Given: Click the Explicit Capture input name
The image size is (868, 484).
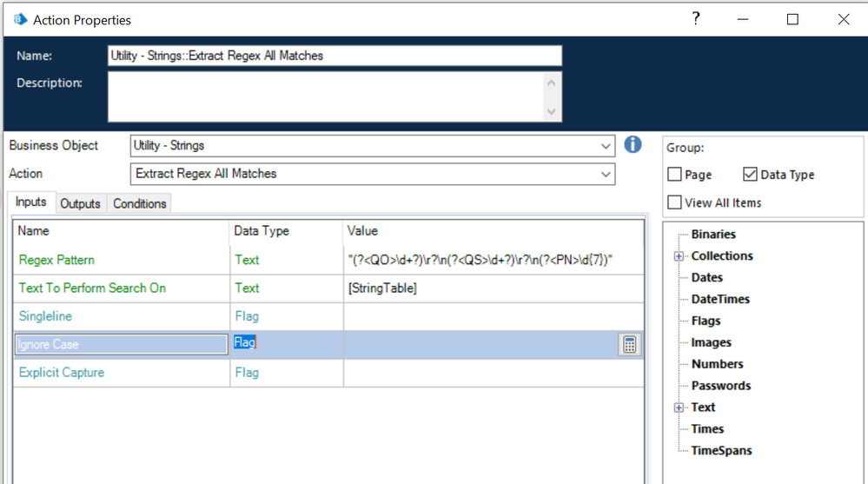Looking at the screenshot, I should (x=62, y=373).
